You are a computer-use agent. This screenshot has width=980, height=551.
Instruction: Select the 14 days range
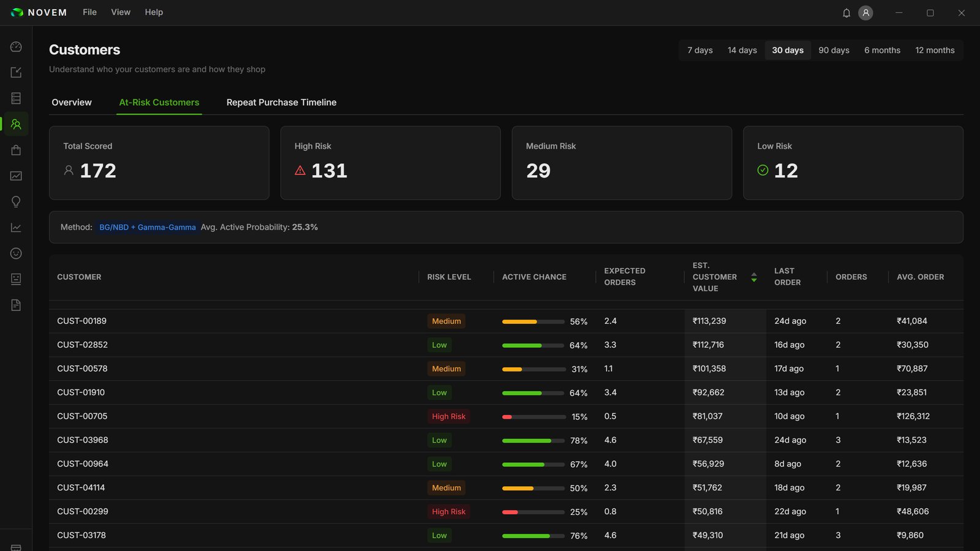coord(742,50)
